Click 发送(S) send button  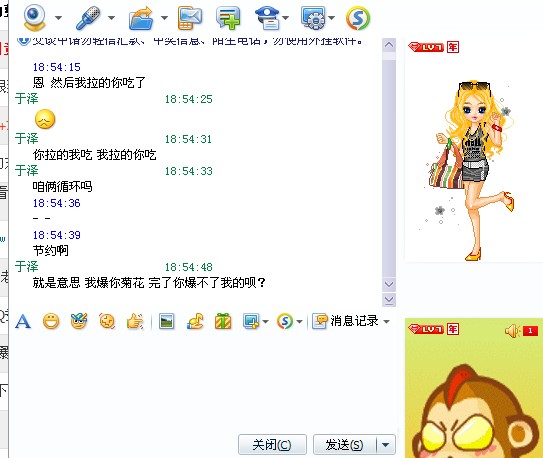(x=345, y=444)
